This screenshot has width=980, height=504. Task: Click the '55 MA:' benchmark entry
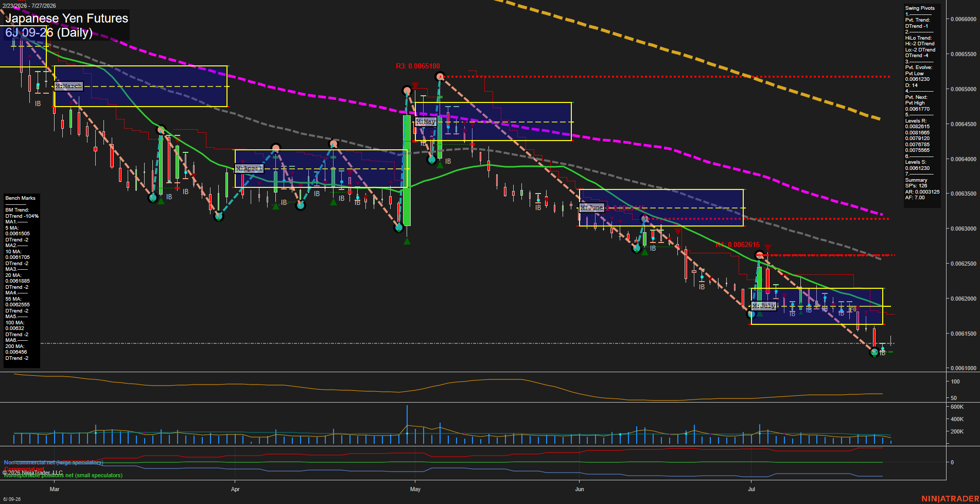click(x=13, y=299)
